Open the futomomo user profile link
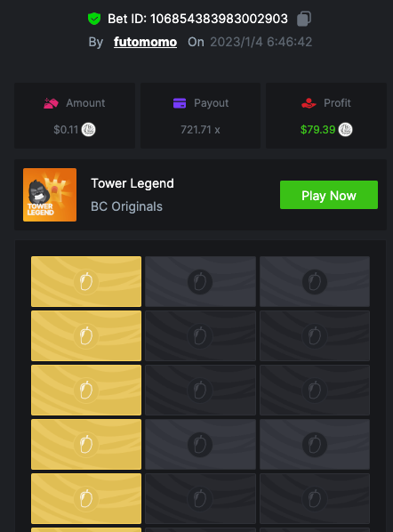The width and height of the screenshot is (393, 532). point(145,42)
